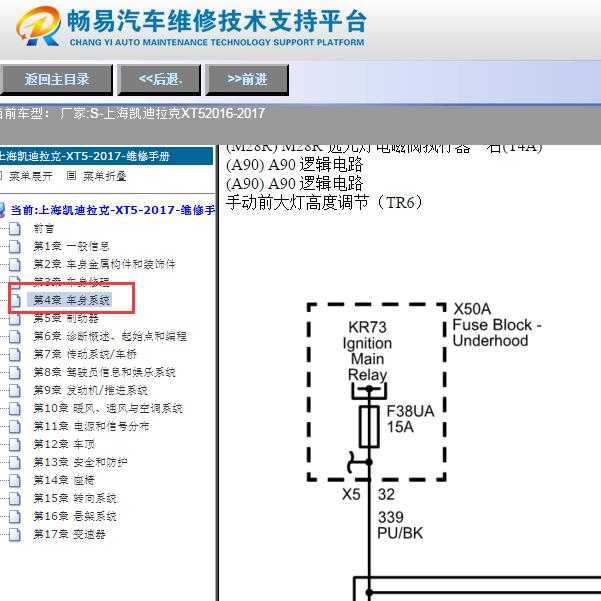This screenshot has width=601, height=601.
Task: Click the document icon beside 第9章
Action: (15, 391)
